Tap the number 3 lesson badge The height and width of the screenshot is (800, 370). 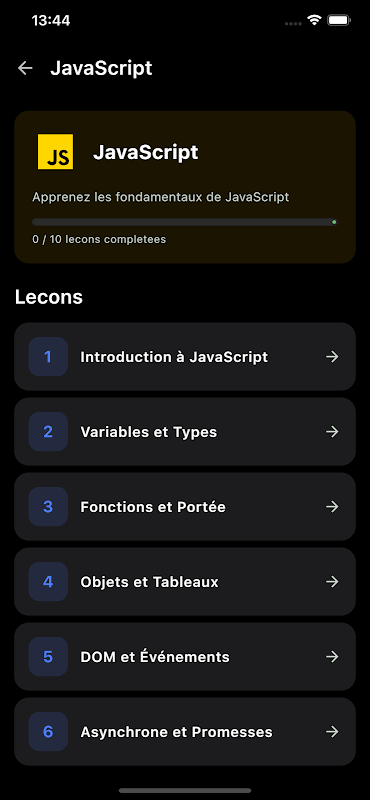point(48,507)
